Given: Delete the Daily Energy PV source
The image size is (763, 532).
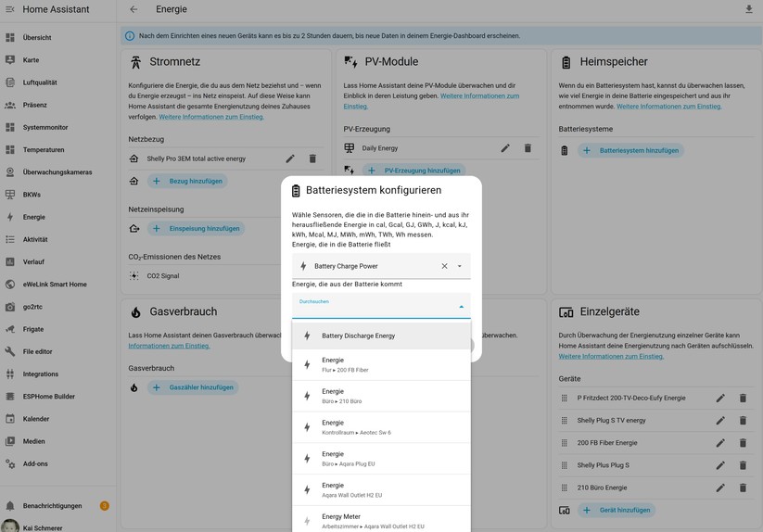Looking at the screenshot, I should (528, 148).
